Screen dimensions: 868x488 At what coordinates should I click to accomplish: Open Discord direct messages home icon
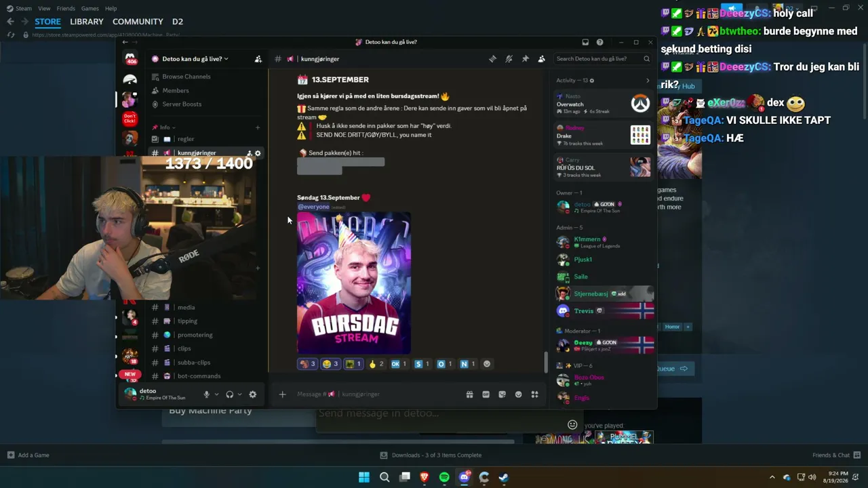click(x=130, y=60)
